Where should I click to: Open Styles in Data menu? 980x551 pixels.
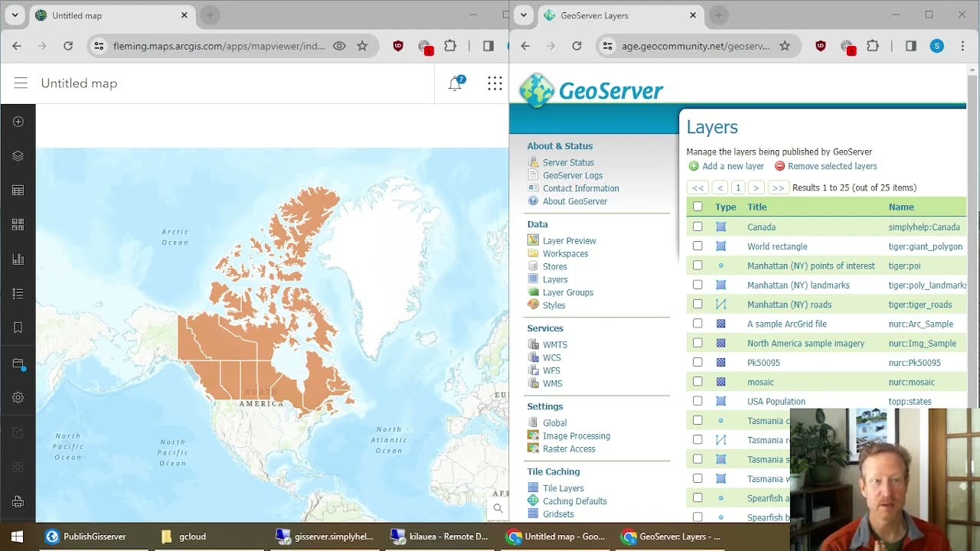tap(554, 305)
